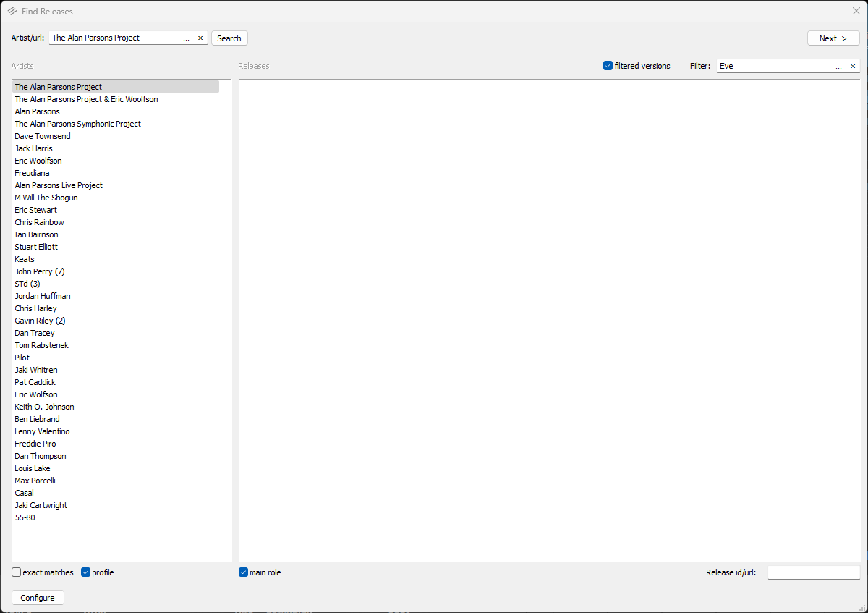Screen dimensions: 868x613
Task: Select M Will The Shogun entry
Action: coord(116,198)
